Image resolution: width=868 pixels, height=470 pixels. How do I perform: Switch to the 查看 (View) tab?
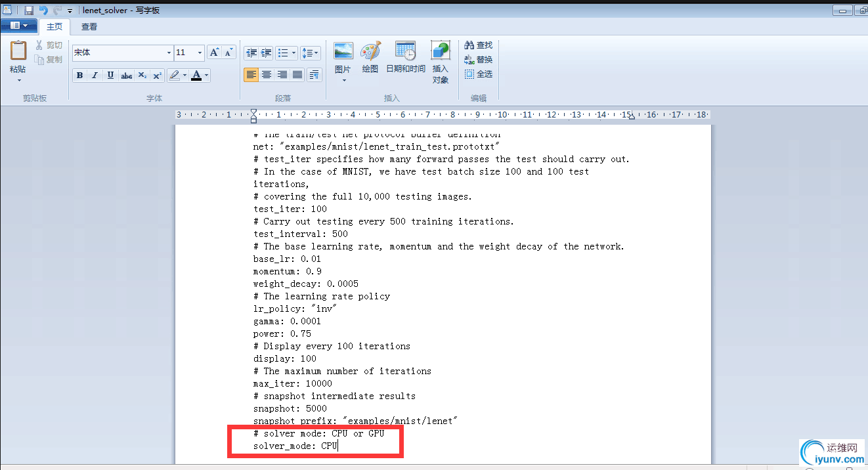[x=89, y=27]
